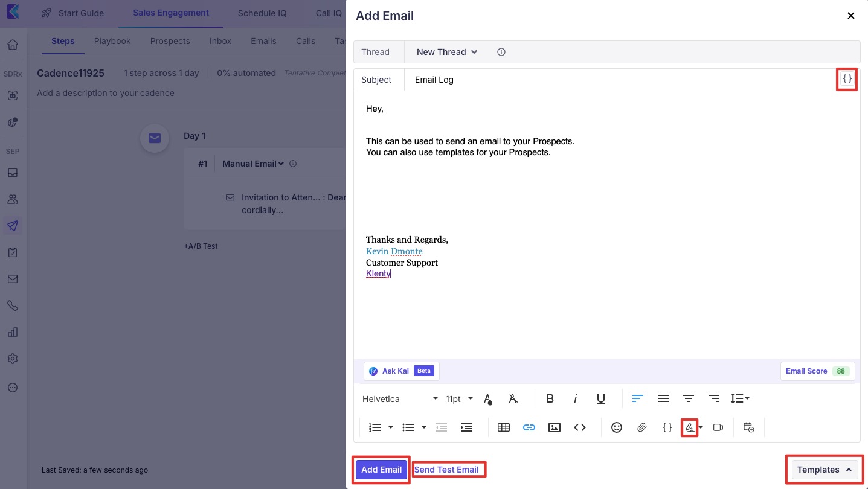This screenshot has height=489, width=868.
Task: Open the Helvetica font family dropdown
Action: click(x=400, y=399)
